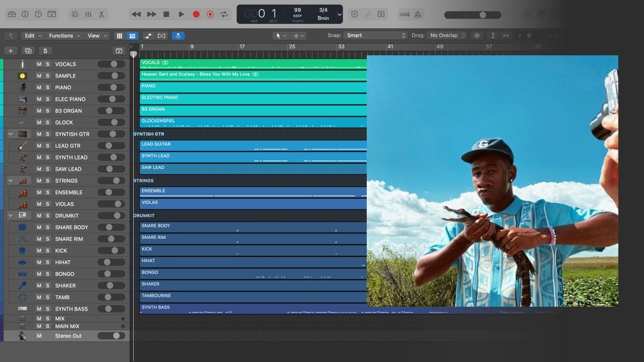
Task: Open the secondary marquee tool dropdown
Action: click(299, 36)
